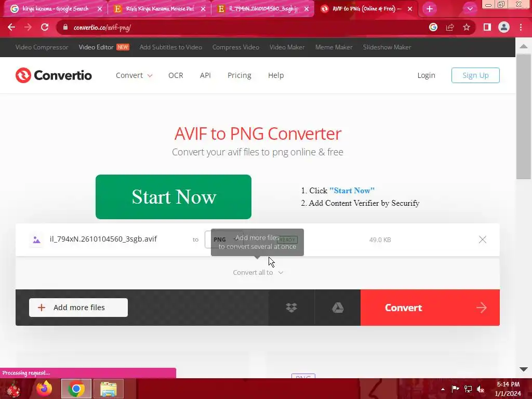The height and width of the screenshot is (399, 532).
Task: Open Chrome three-dot menu
Action: [521, 27]
